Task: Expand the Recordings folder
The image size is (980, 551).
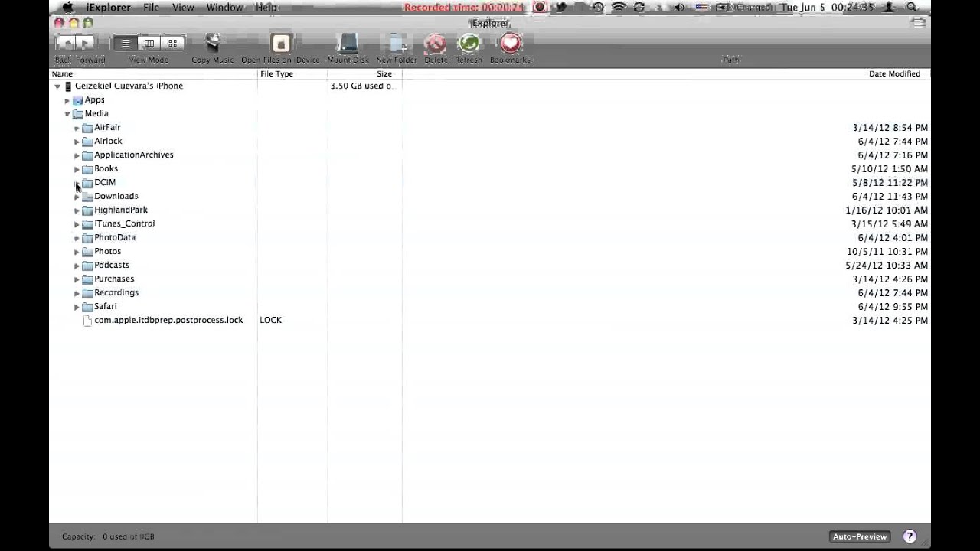Action: [77, 293]
